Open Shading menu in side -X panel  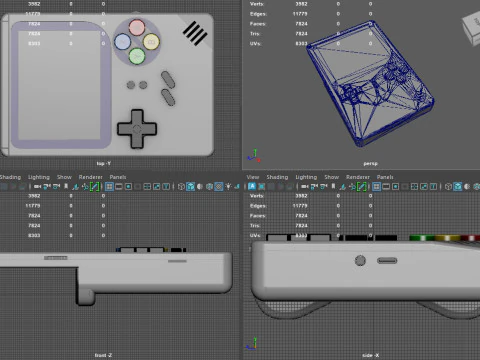point(277,177)
